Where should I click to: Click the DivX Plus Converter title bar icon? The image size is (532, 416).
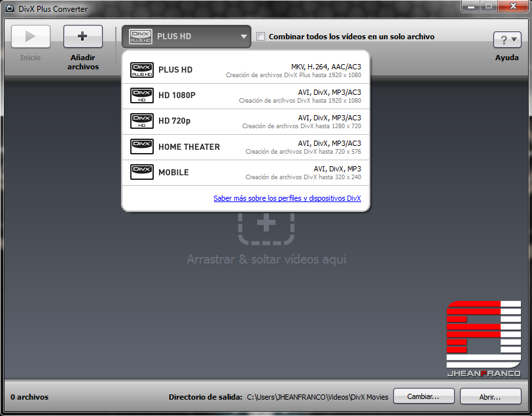(x=10, y=9)
